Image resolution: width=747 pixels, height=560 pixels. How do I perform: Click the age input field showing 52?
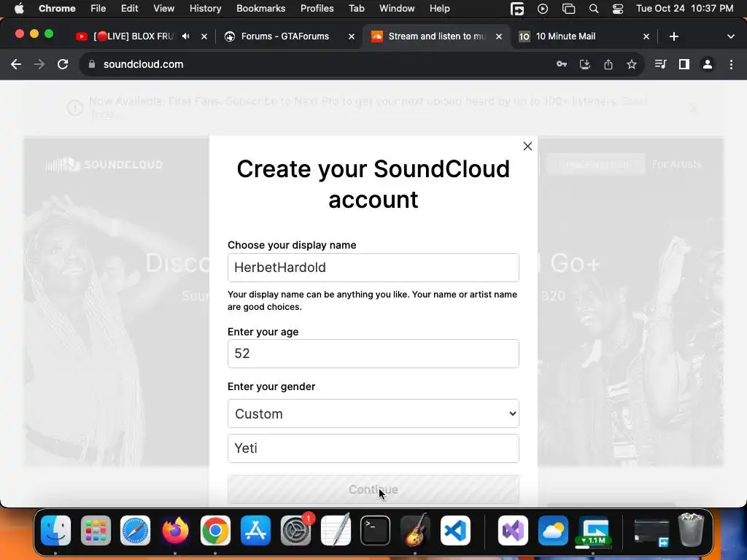pos(373,354)
